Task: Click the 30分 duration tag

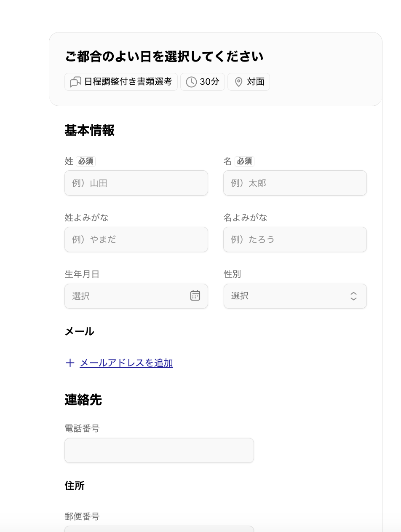Action: pos(203,82)
